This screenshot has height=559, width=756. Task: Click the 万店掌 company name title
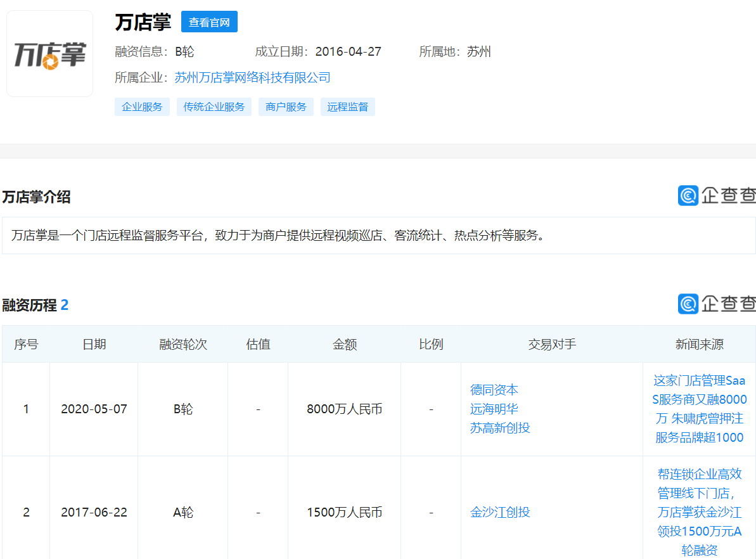click(x=141, y=21)
